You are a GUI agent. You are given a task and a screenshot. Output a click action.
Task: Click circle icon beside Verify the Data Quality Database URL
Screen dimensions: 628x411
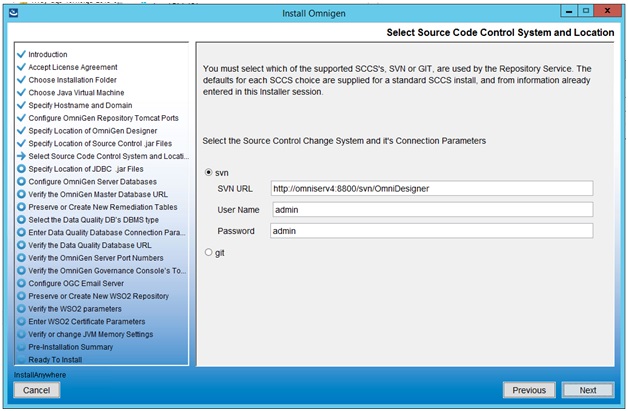[x=22, y=245]
